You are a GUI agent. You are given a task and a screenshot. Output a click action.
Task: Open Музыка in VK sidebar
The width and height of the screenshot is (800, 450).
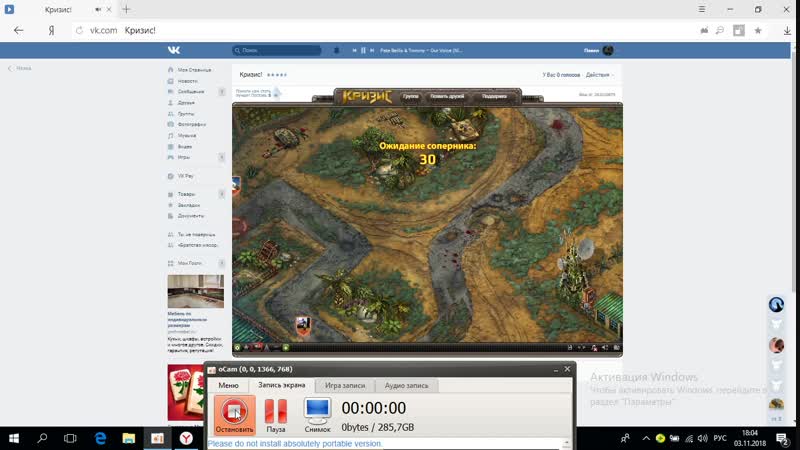pos(183,136)
